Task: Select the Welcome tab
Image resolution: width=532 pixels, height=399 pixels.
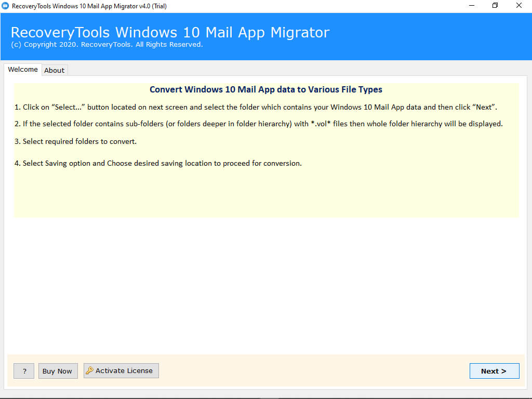Action: coord(23,69)
